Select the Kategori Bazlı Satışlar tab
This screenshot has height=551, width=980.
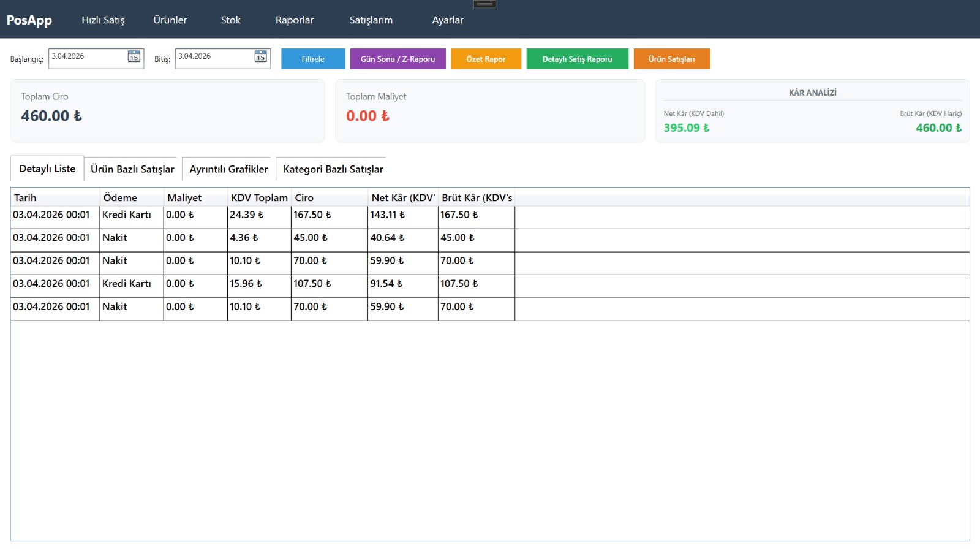[x=333, y=169]
